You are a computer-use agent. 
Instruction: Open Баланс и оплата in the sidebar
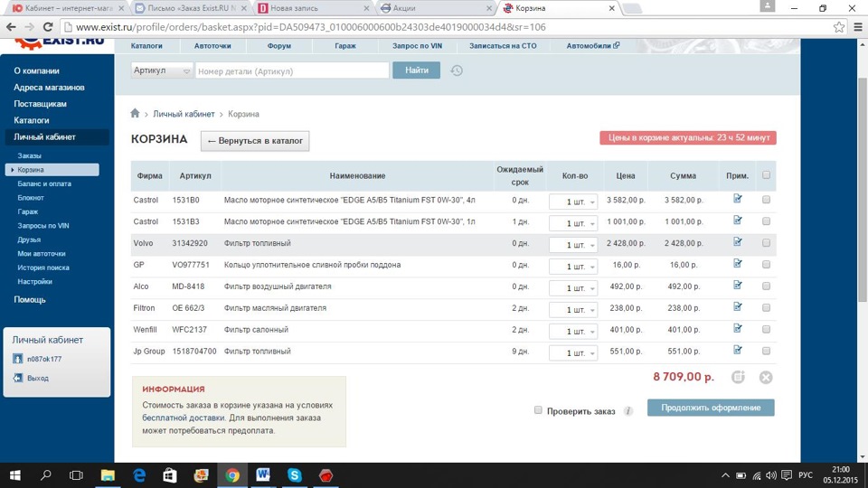point(44,183)
